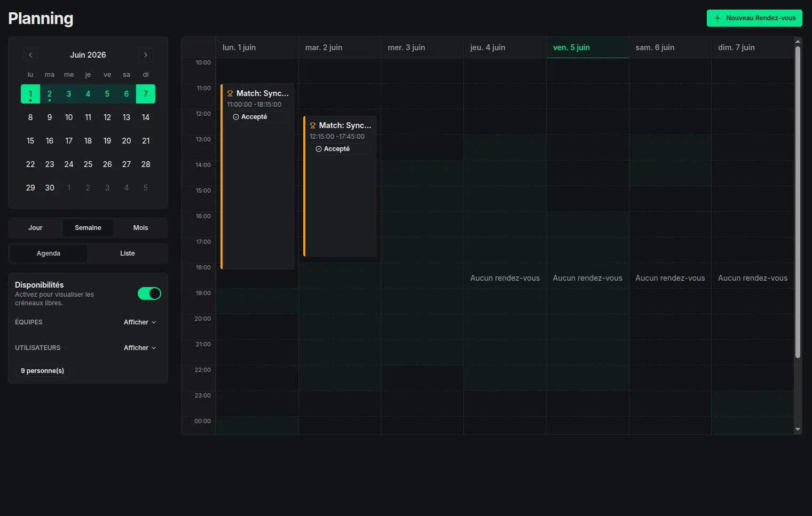Click the trophy icon on Monday's match
Viewport: 812px width, 516px height.
point(230,93)
